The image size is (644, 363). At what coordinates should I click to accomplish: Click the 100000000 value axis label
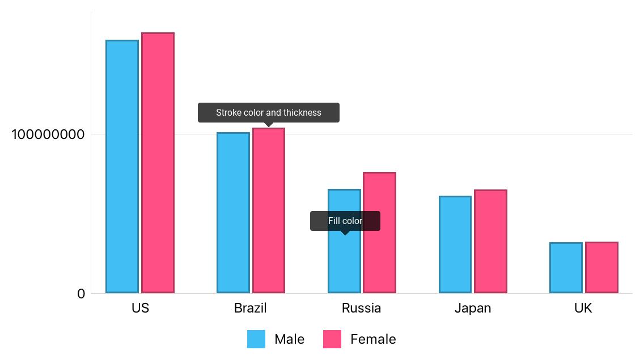coord(48,134)
